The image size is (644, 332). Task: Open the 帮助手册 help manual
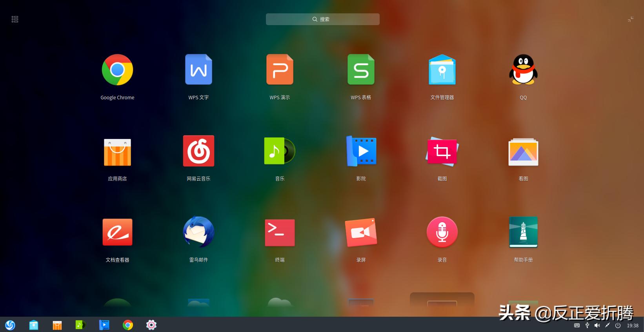coord(523,232)
